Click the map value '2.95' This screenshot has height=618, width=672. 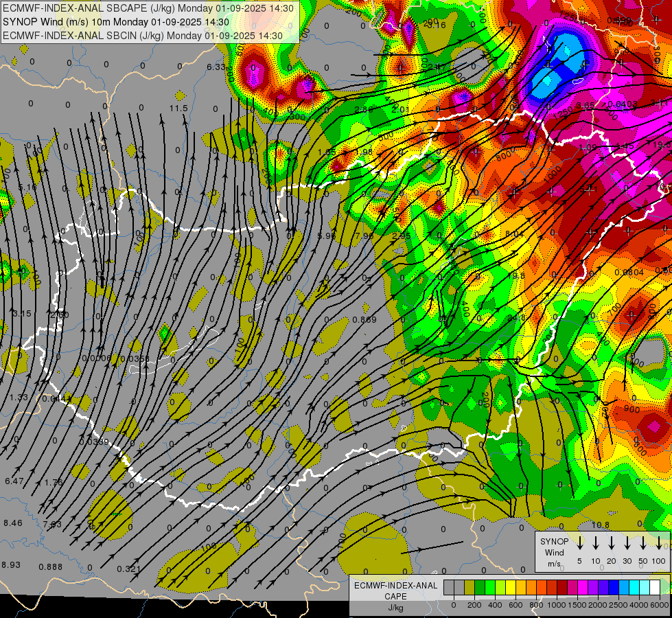point(402,236)
